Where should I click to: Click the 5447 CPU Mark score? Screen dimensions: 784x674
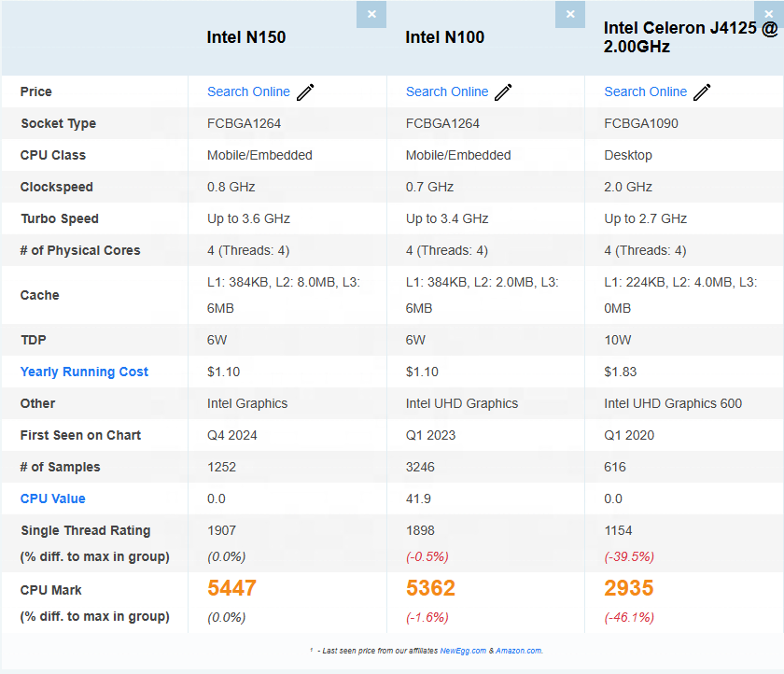(x=232, y=588)
